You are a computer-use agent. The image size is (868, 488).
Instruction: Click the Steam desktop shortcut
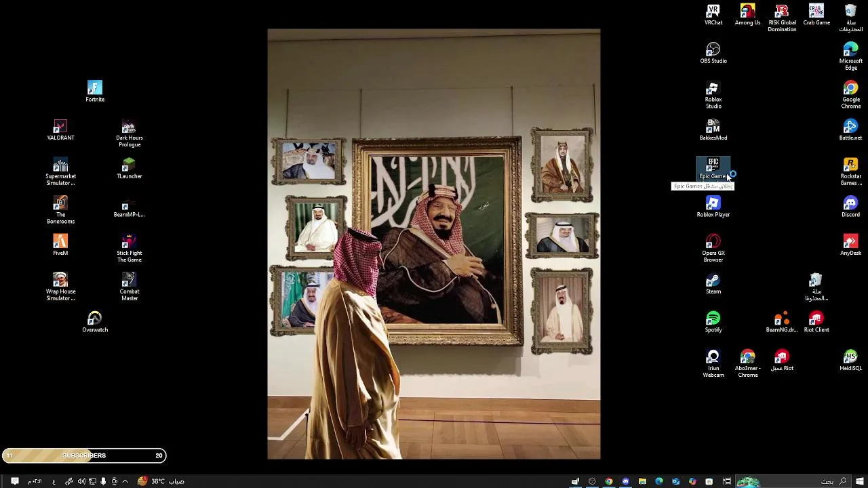(x=713, y=283)
